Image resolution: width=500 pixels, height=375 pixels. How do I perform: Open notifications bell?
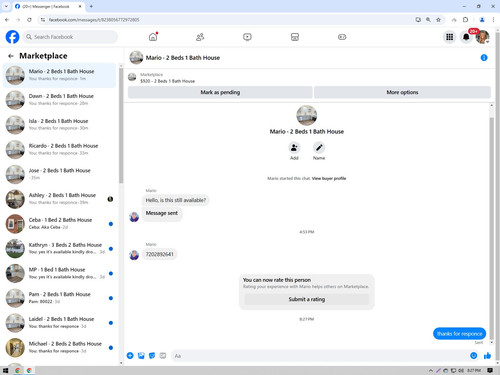point(466,37)
